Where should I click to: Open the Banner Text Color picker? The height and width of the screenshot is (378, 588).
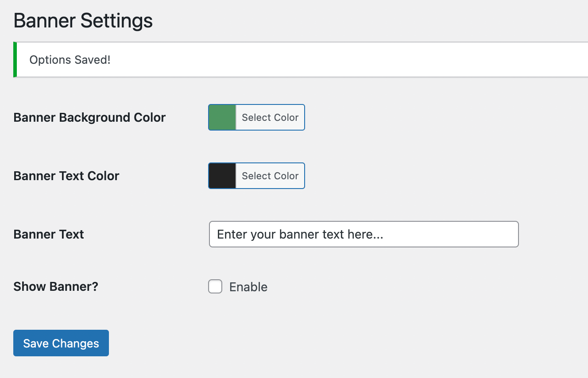pyautogui.click(x=256, y=176)
